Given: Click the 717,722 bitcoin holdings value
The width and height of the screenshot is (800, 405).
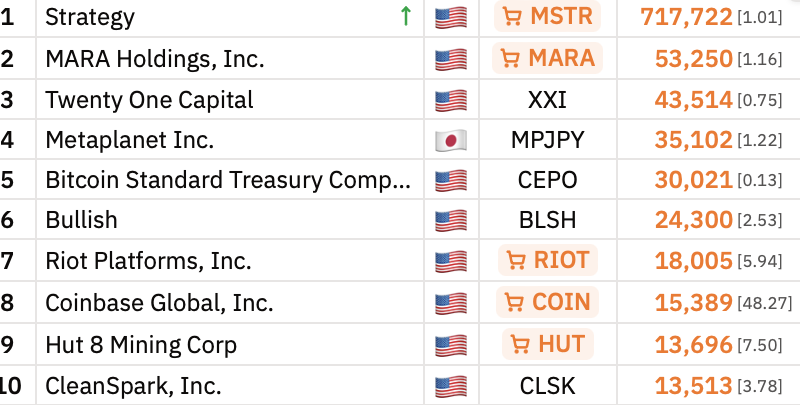Looking at the screenshot, I should pos(689,17).
